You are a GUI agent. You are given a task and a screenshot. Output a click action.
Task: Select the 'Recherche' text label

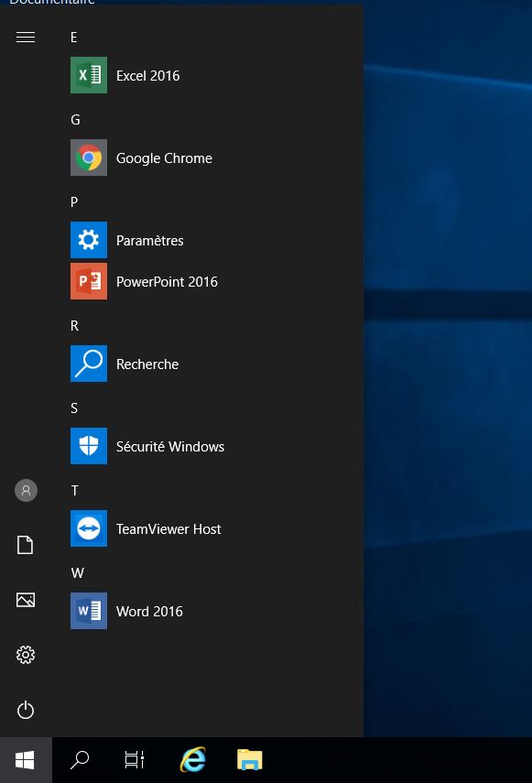click(x=147, y=364)
